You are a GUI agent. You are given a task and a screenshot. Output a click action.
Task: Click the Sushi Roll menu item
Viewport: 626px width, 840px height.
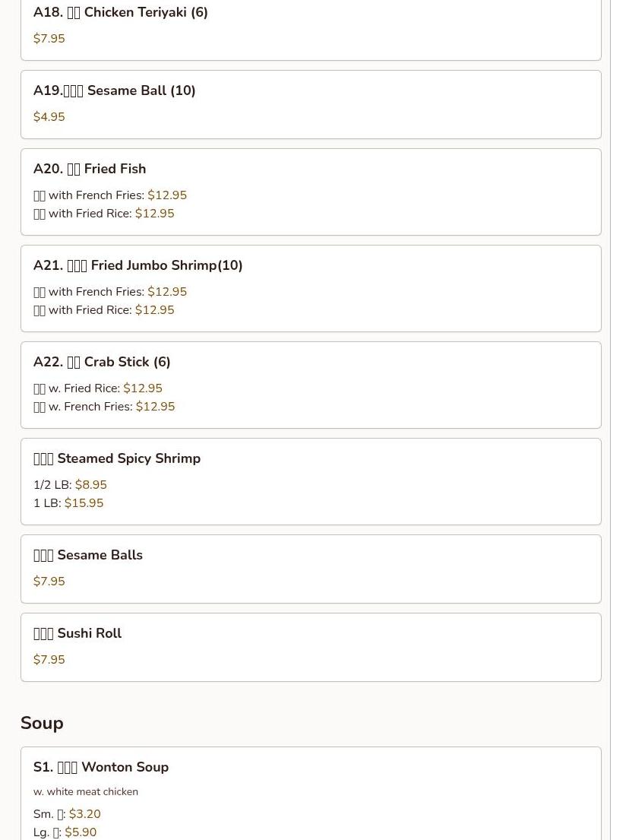(311, 647)
